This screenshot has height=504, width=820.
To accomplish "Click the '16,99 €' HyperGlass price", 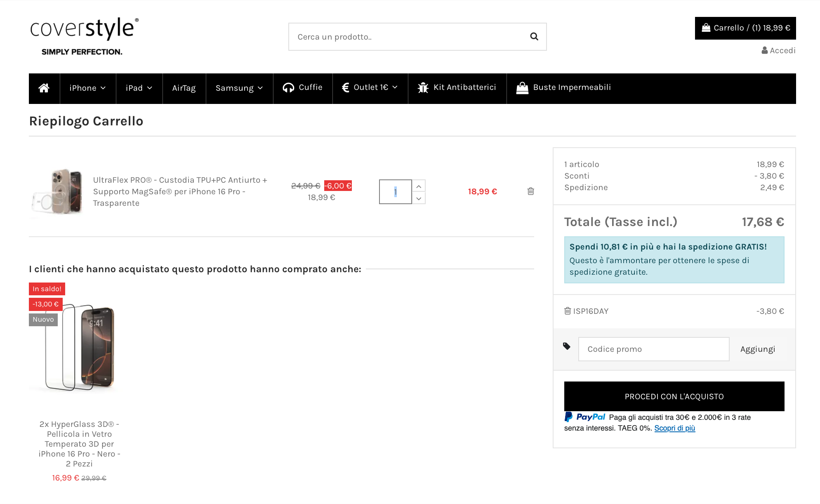I will click(x=66, y=478).
